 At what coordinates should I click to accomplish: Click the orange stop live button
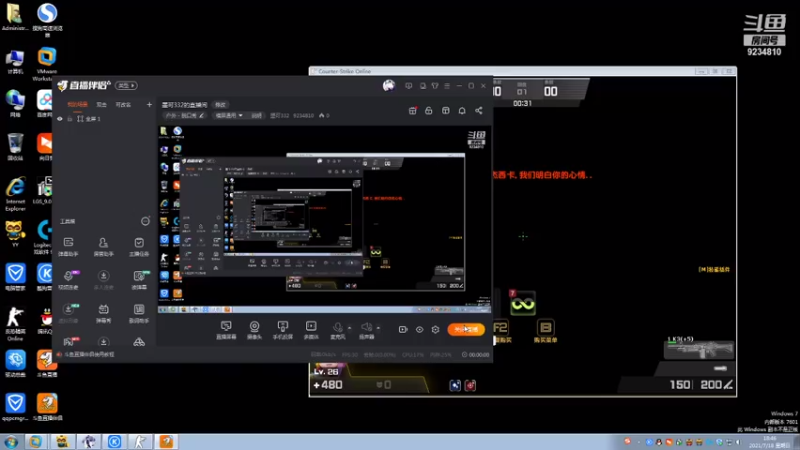click(466, 330)
